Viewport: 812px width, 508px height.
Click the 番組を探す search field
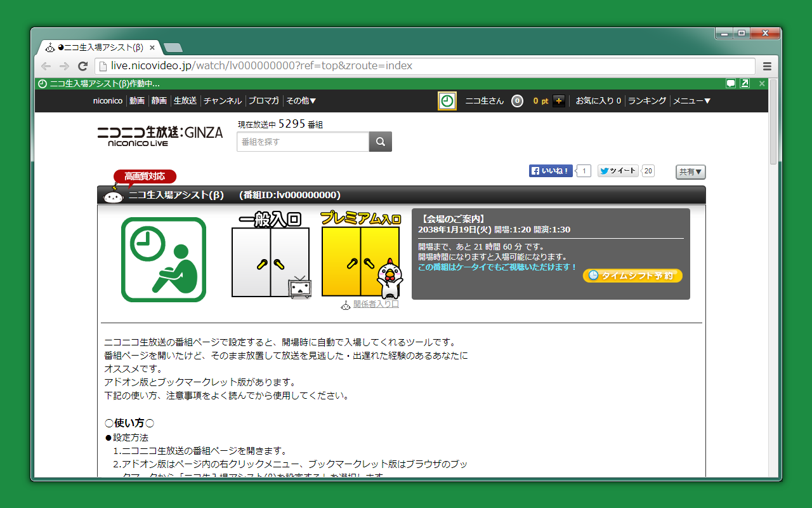click(x=303, y=142)
